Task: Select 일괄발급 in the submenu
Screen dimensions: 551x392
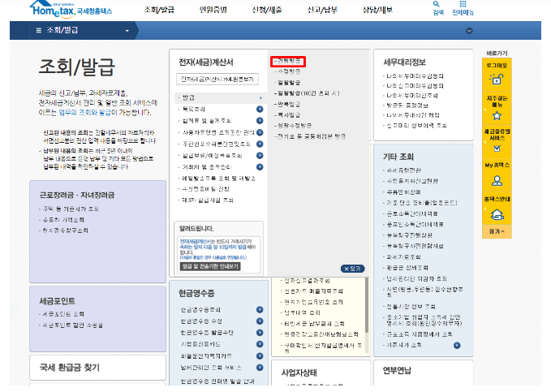Action: click(x=288, y=83)
